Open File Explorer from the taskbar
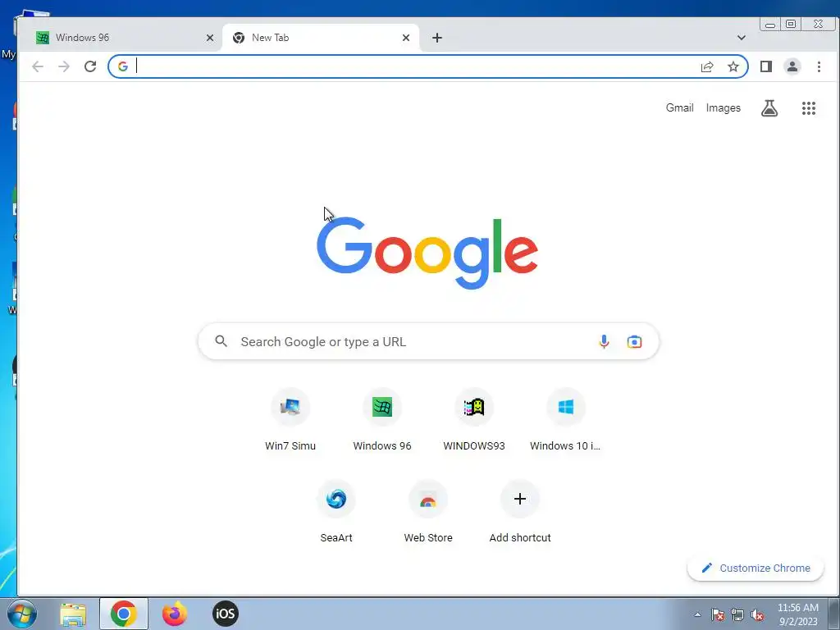The width and height of the screenshot is (840, 630). [73, 614]
